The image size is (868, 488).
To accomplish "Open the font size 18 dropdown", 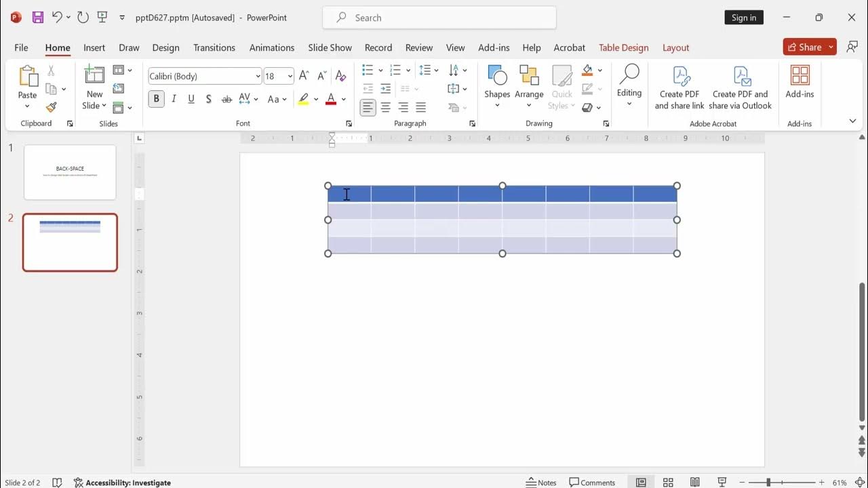I will 290,77.
